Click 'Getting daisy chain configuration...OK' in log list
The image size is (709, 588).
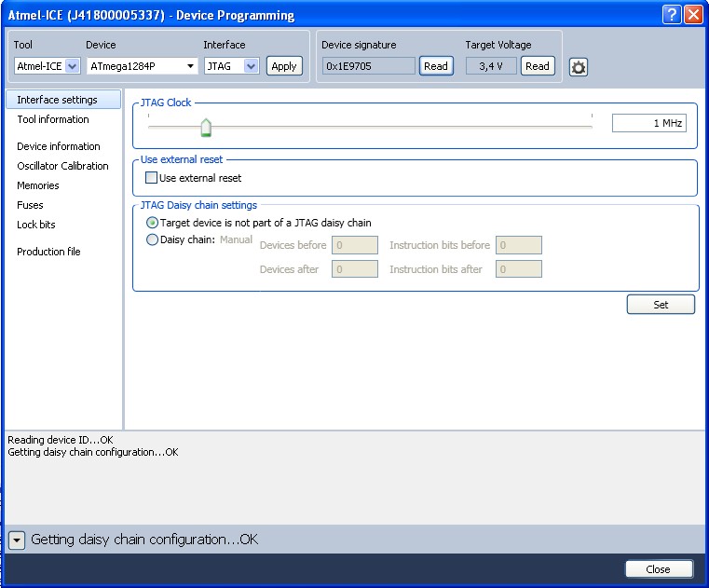[92, 452]
